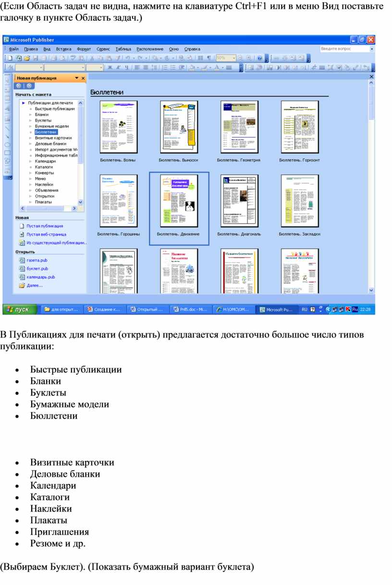
Task: Open the zoom percentage dropdown
Action: coord(233,58)
